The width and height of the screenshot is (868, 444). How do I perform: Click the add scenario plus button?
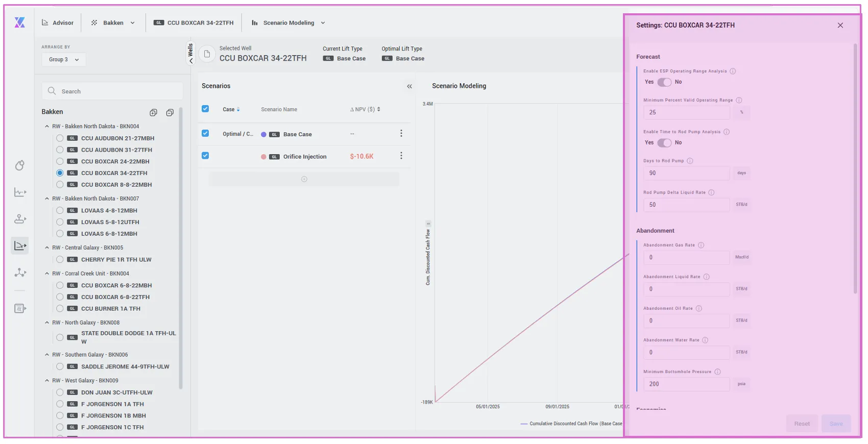point(304,179)
